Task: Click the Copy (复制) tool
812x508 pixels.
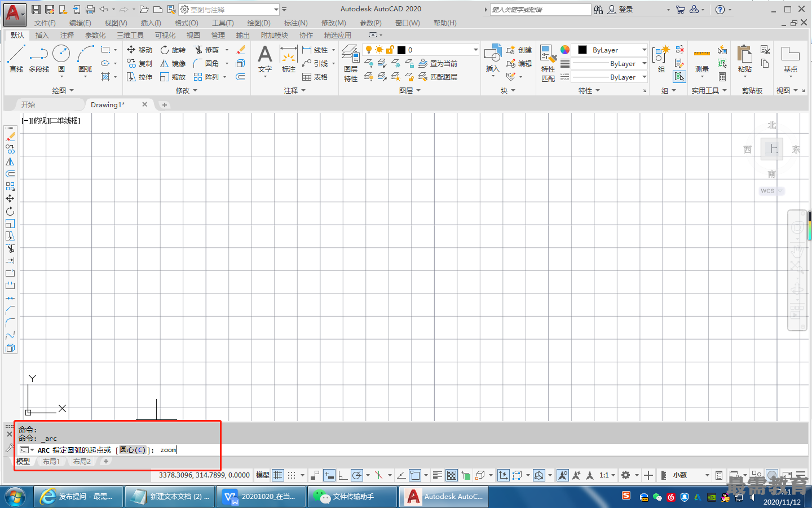Action: pyautogui.click(x=139, y=63)
